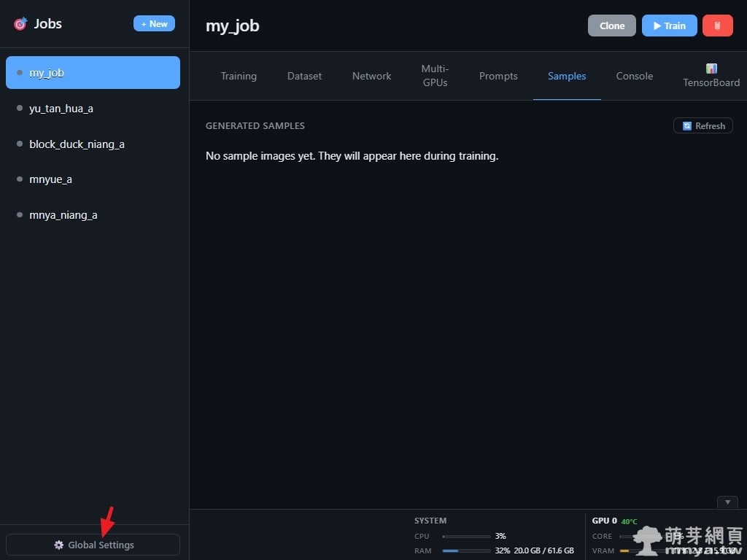Open the Prompts tab

point(498,76)
